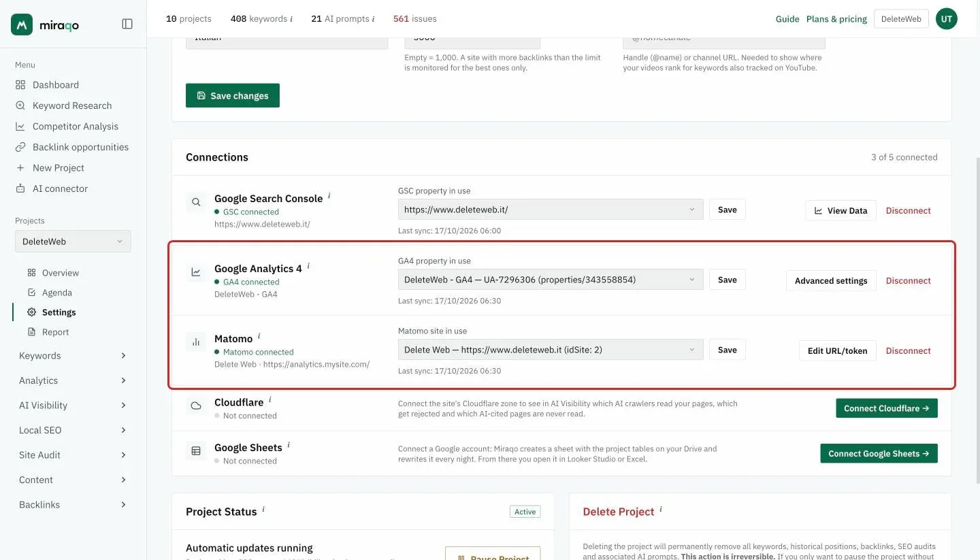Open View Data for Search Console
The height and width of the screenshot is (560, 980).
(840, 210)
